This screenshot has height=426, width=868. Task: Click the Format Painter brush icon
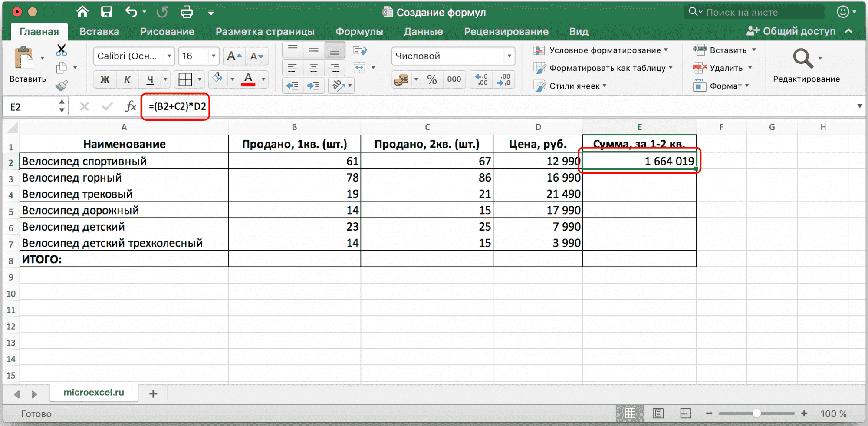(62, 86)
